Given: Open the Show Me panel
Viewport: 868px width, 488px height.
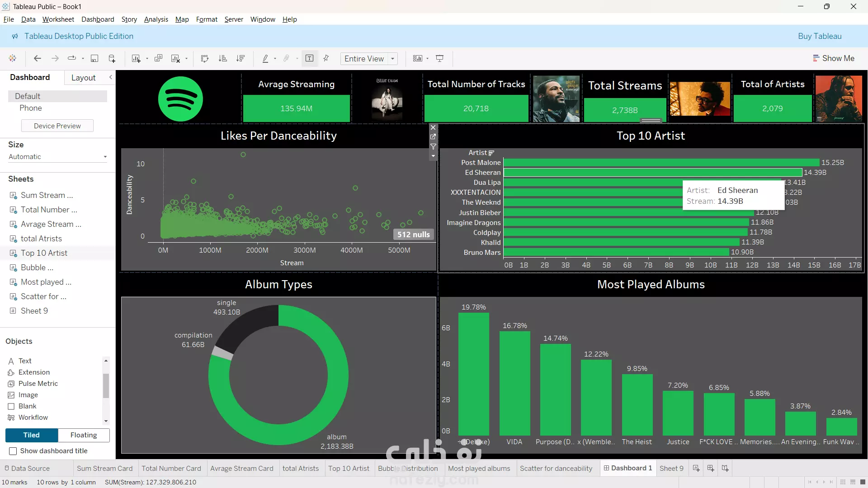Looking at the screenshot, I should tap(834, 58).
